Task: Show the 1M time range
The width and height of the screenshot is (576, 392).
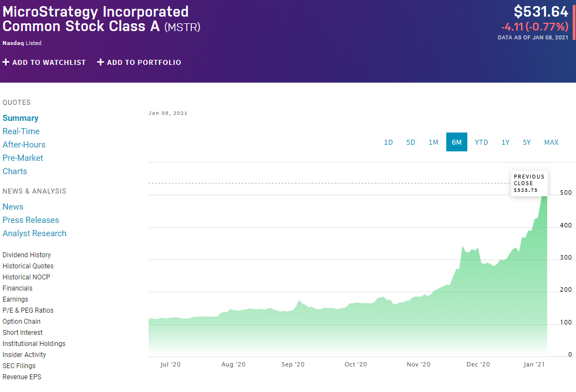Action: (434, 142)
